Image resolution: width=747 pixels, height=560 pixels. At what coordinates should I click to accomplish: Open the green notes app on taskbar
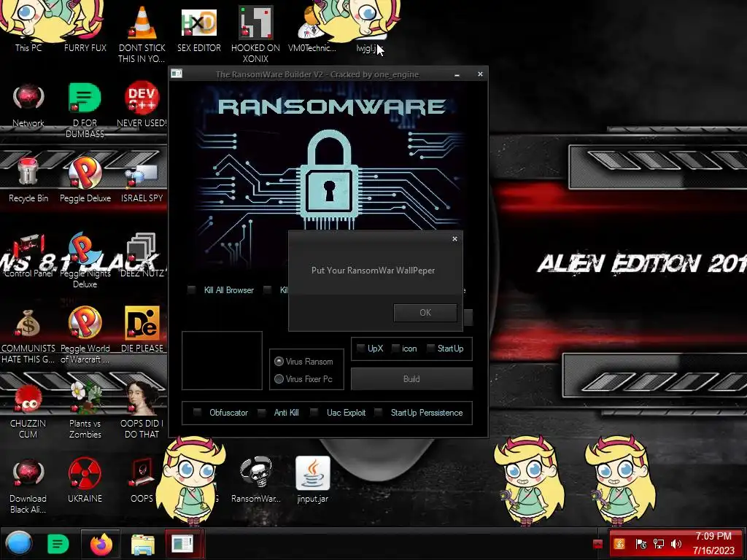pos(58,544)
